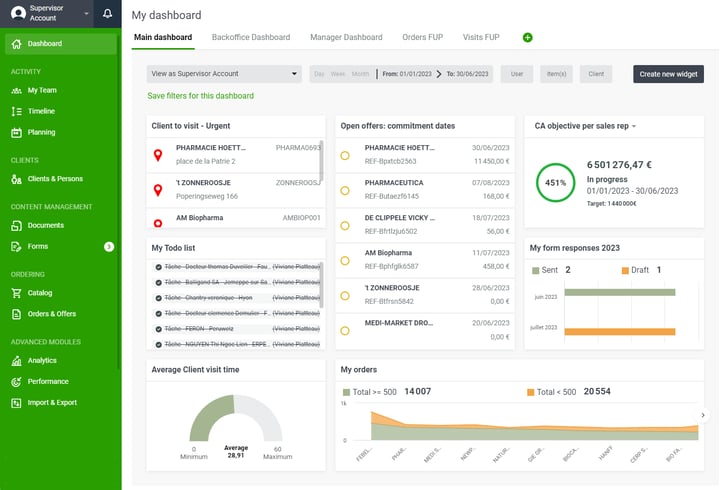Expand Supervisor Account user menu

click(50, 14)
